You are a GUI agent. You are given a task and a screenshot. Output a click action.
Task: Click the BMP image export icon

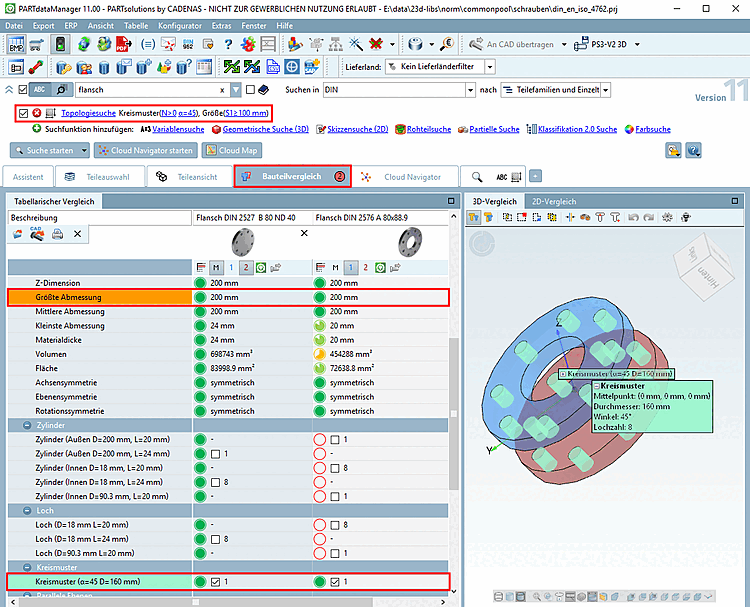(15, 44)
